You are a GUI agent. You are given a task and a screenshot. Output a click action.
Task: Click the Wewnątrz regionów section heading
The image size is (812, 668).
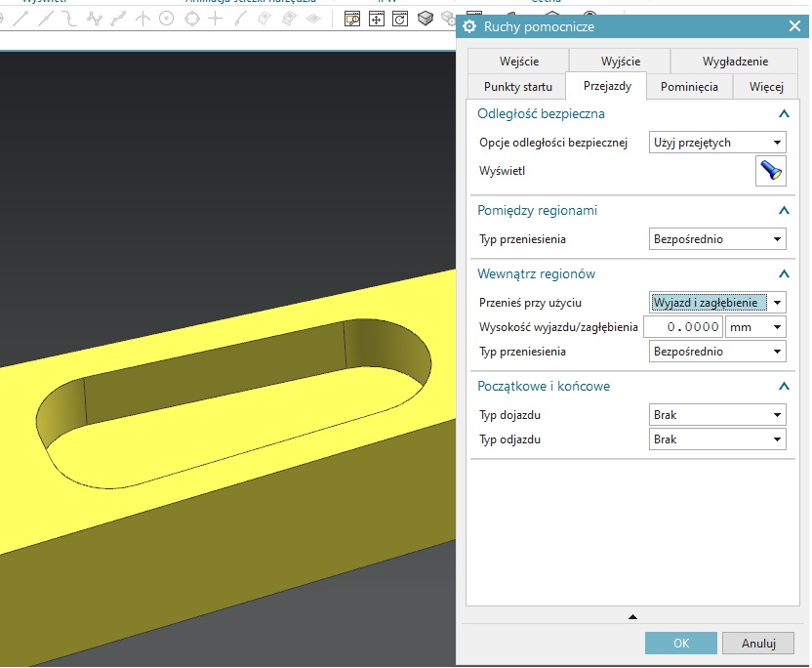click(536, 273)
